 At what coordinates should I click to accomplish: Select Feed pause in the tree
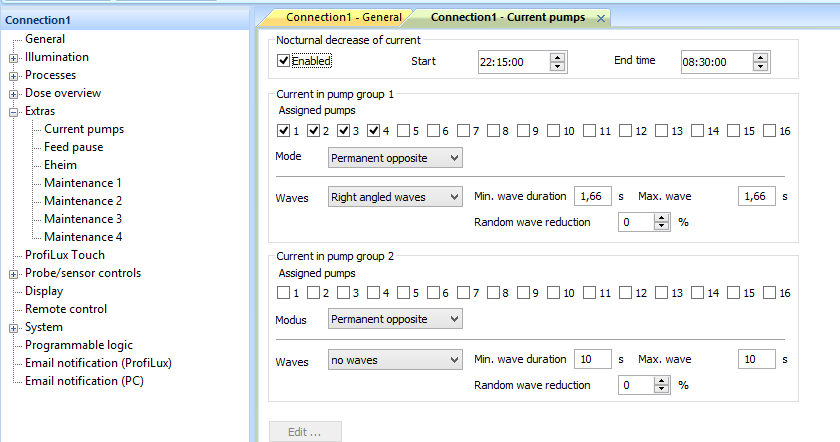(x=73, y=147)
